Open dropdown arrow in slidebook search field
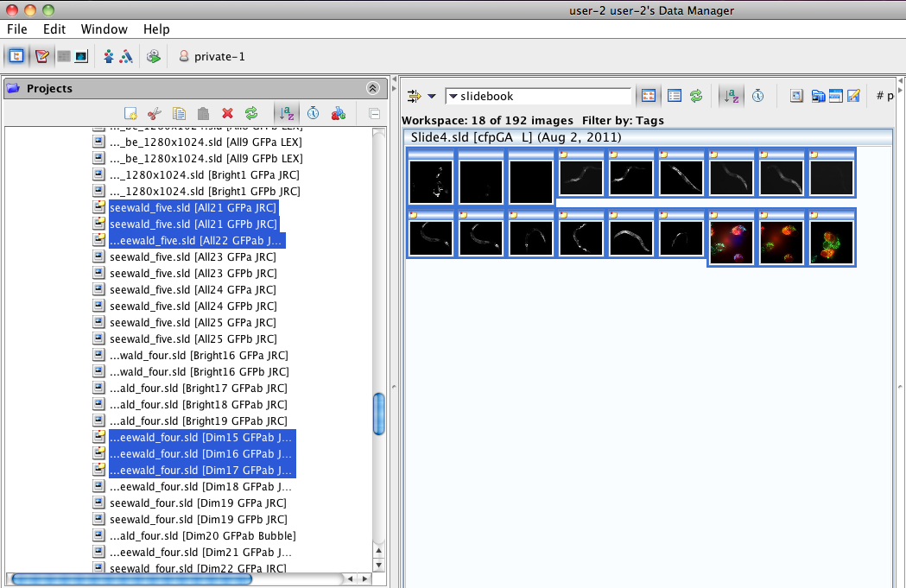The height and width of the screenshot is (588, 906). pyautogui.click(x=453, y=96)
